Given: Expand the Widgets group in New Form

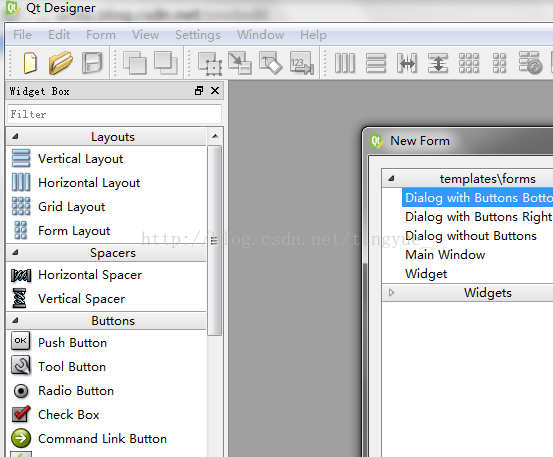Looking at the screenshot, I should [391, 292].
